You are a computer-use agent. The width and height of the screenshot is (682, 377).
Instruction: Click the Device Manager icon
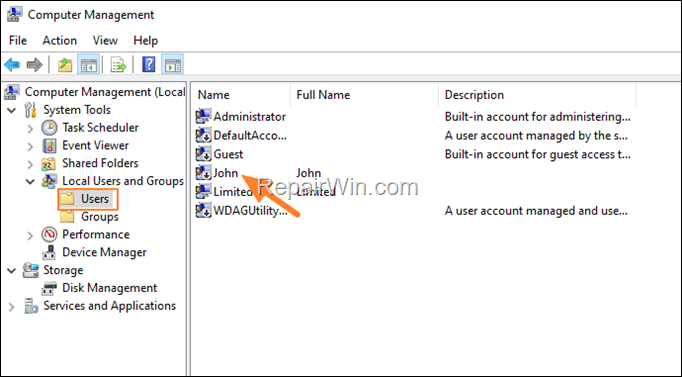(49, 253)
